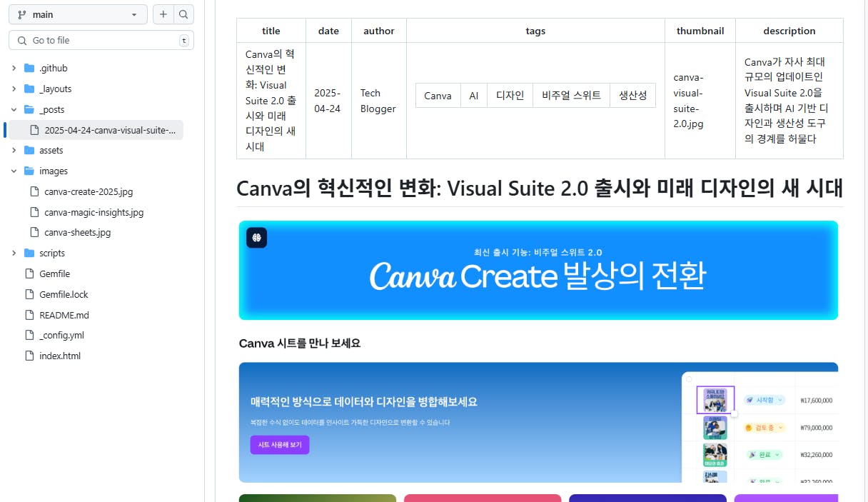Viewport: 868px width, 502px height.
Task: Click the file icon beside index.html
Action: pyautogui.click(x=29, y=356)
